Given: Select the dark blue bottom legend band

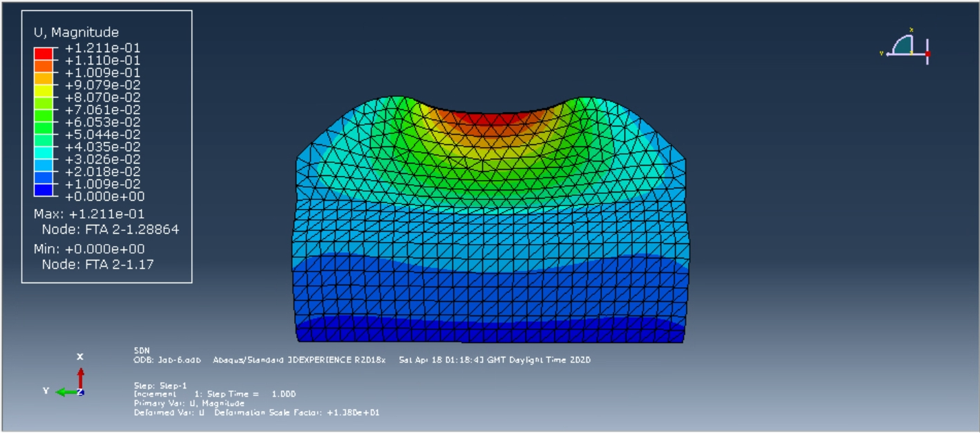Looking at the screenshot, I should [43, 190].
